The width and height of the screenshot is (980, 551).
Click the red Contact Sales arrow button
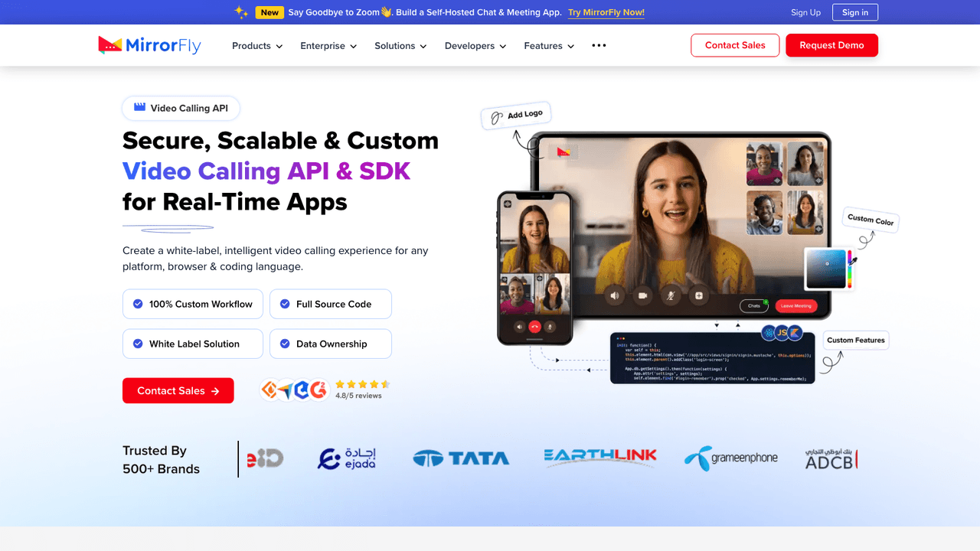178,391
